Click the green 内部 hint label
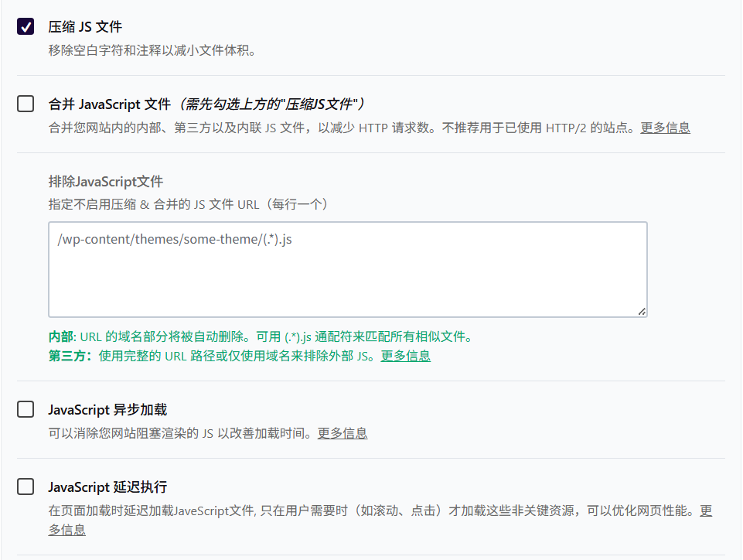743x560 pixels. tap(61, 337)
